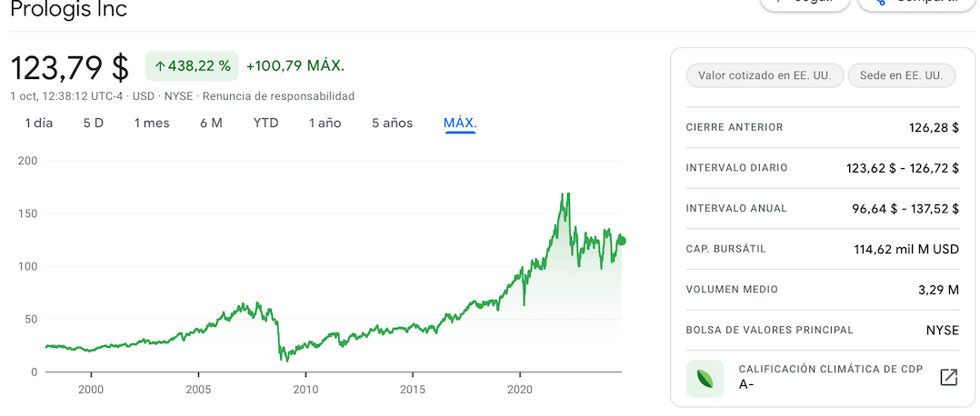Click the share icon in the top-right button
Screen dimensions: 980x416
[x=881, y=2]
